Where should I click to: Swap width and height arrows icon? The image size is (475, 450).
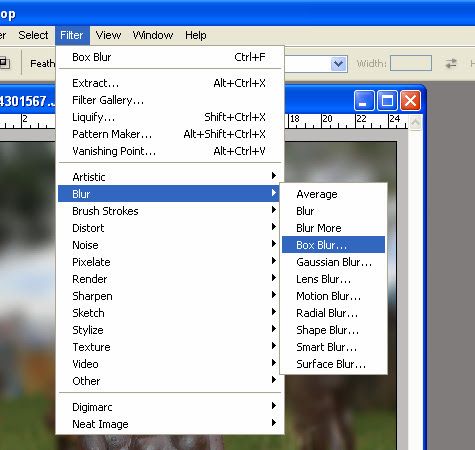pyautogui.click(x=451, y=63)
